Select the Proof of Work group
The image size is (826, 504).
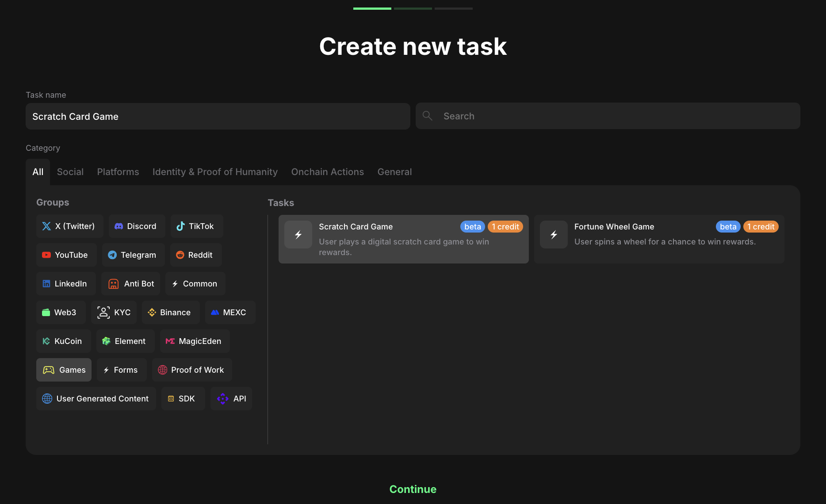click(192, 370)
